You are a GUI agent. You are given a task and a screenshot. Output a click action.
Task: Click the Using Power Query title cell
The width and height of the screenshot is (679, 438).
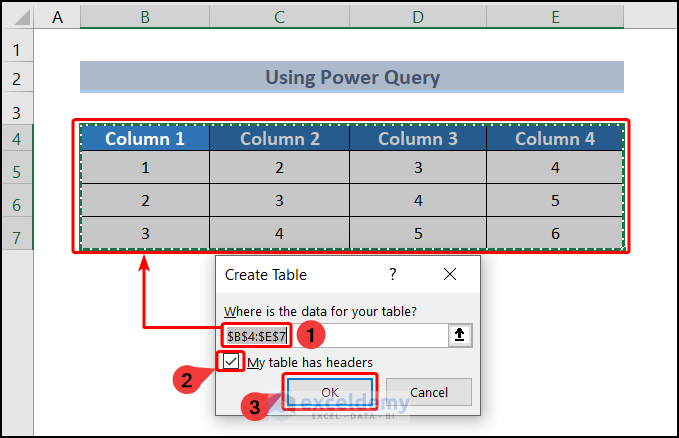pyautogui.click(x=352, y=77)
